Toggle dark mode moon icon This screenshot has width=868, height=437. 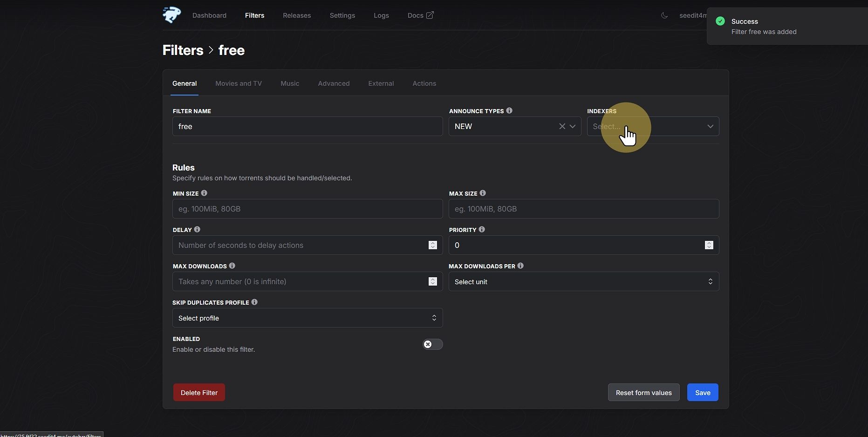[664, 15]
